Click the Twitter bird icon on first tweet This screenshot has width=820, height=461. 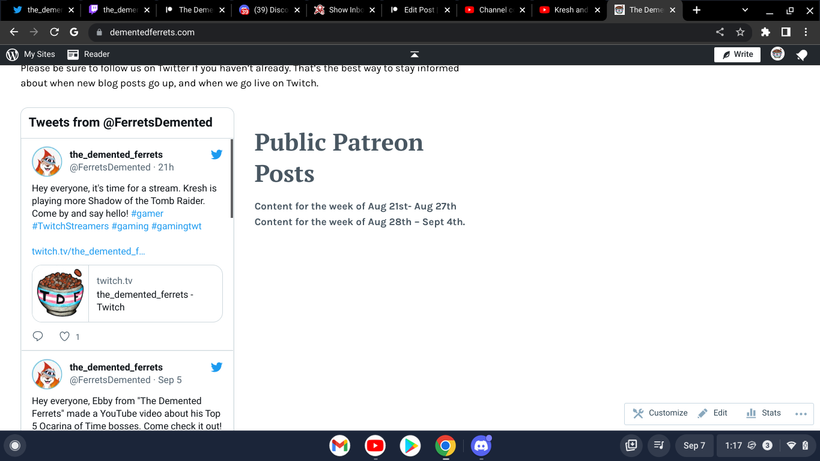[x=217, y=154]
